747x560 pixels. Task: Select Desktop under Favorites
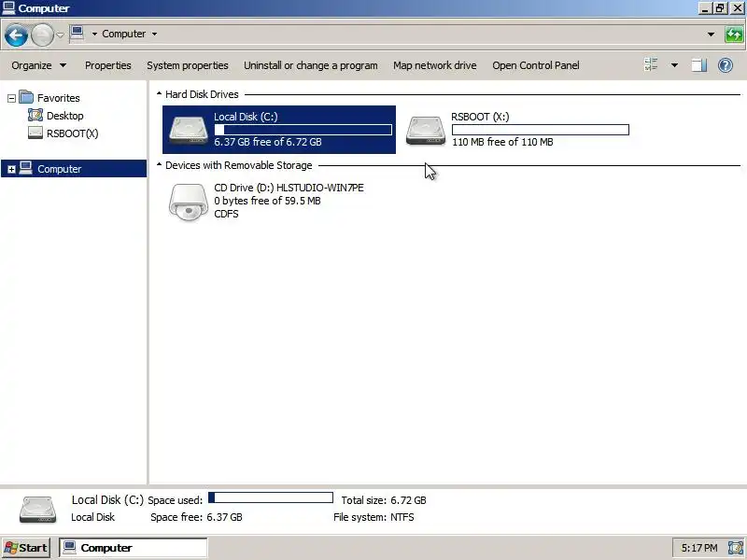(64, 116)
